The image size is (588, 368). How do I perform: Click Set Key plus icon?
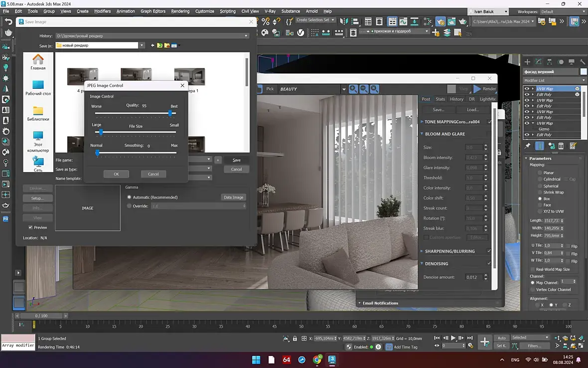485,342
